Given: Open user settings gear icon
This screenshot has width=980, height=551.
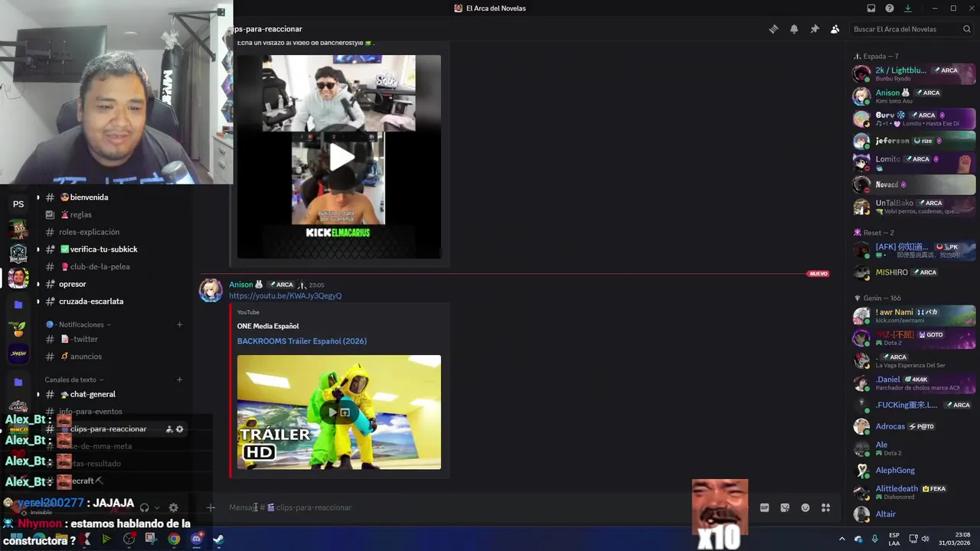Looking at the screenshot, I should tap(173, 507).
